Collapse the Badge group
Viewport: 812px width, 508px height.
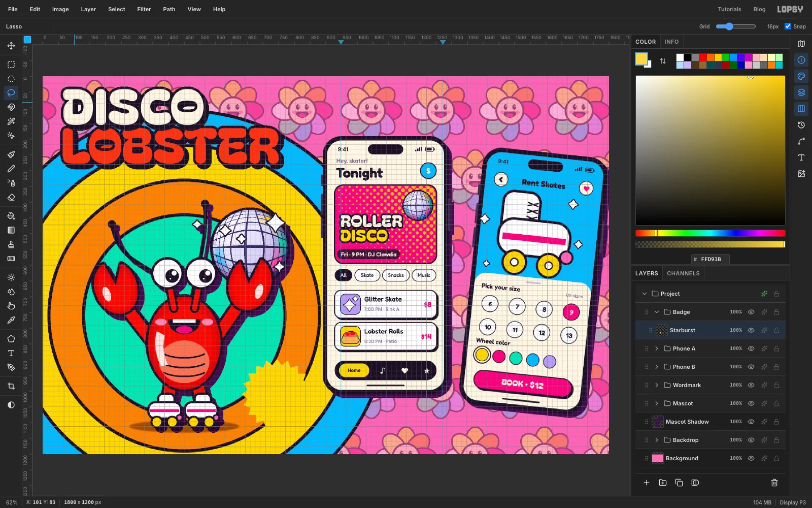pyautogui.click(x=657, y=312)
